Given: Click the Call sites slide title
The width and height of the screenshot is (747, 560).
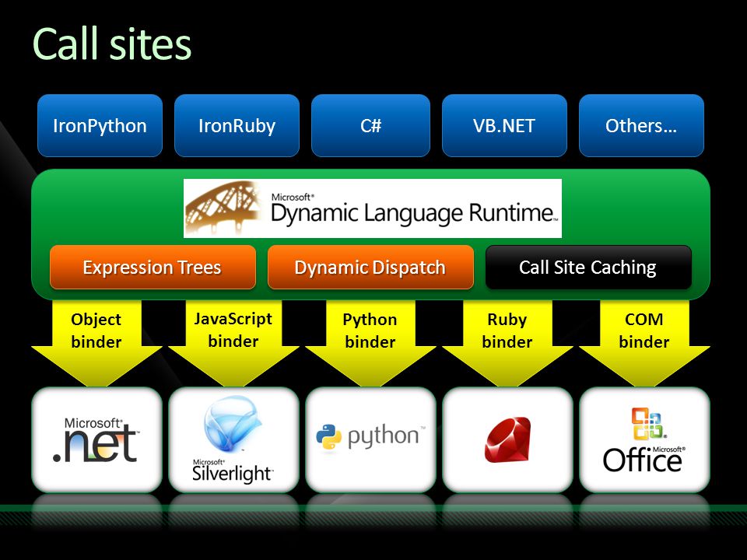Looking at the screenshot, I should coord(112,44).
